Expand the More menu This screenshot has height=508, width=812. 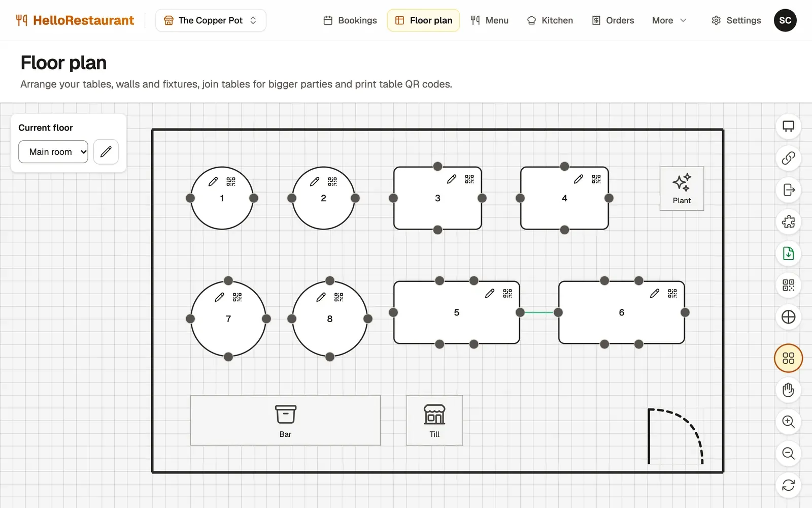[x=669, y=20]
